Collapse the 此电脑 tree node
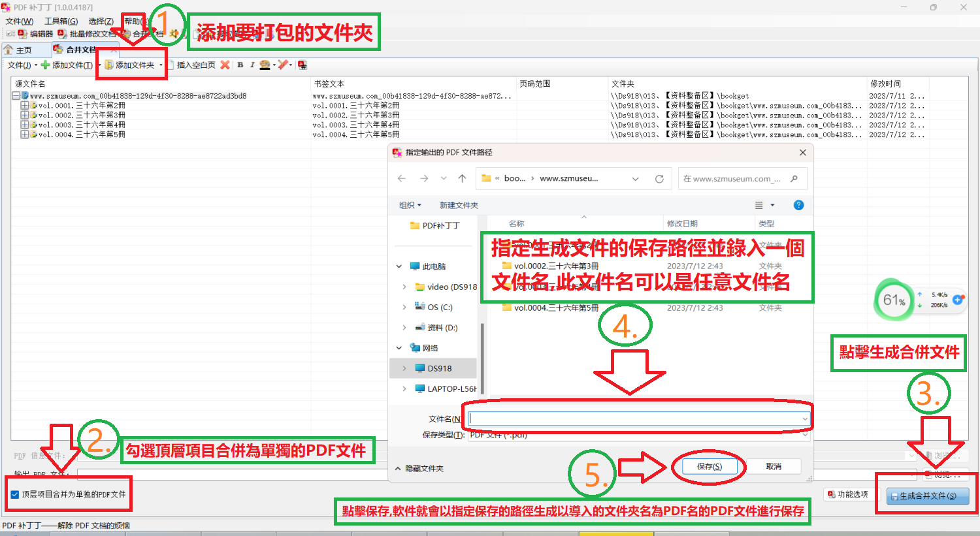 click(399, 266)
